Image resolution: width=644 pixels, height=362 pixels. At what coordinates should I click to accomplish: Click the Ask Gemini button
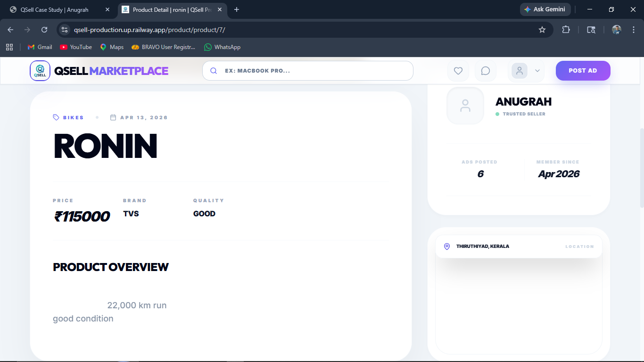pos(545,9)
